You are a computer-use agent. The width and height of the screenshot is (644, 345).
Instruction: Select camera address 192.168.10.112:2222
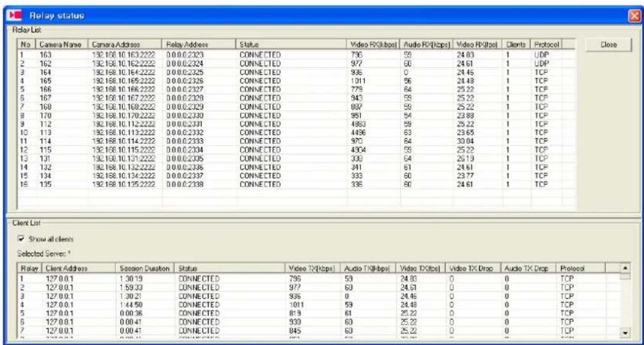tap(123, 123)
